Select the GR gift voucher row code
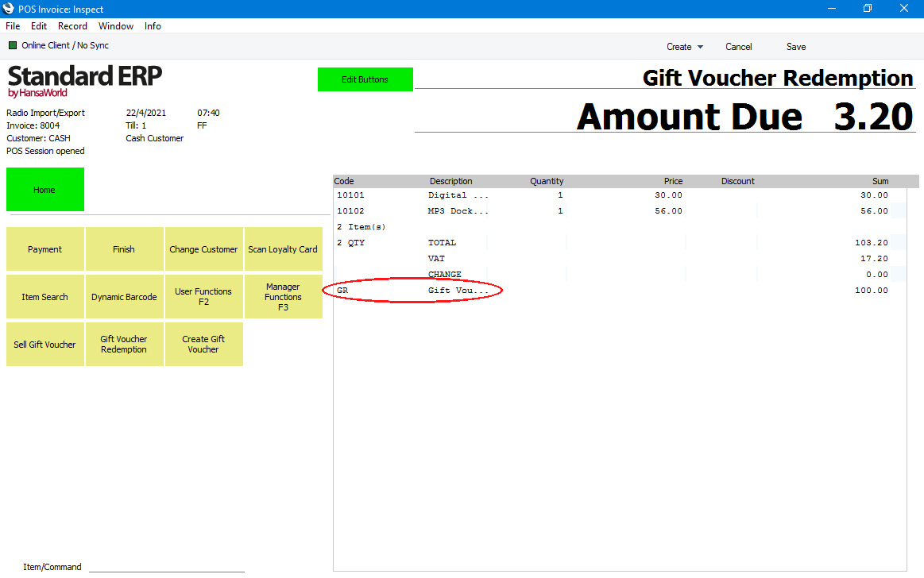This screenshot has width=924, height=578. pyautogui.click(x=342, y=290)
